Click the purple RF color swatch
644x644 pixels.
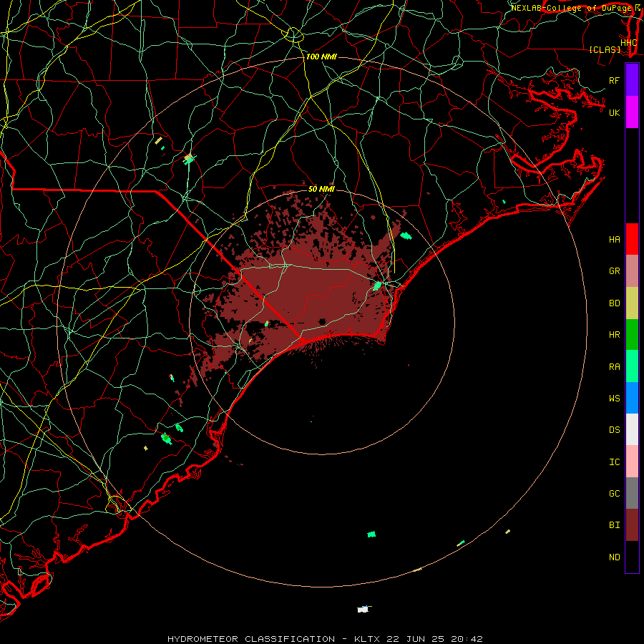click(x=632, y=79)
